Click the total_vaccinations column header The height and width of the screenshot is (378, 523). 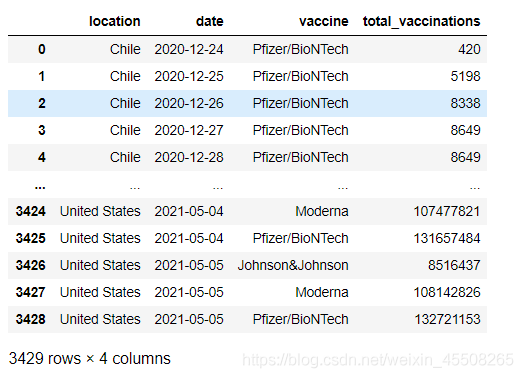pyautogui.click(x=422, y=21)
